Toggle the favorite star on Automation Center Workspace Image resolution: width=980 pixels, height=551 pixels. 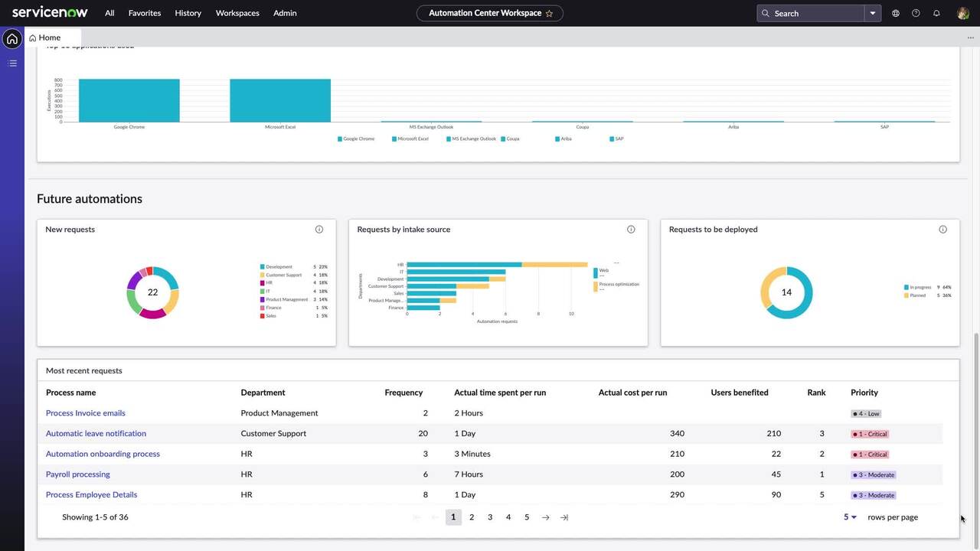coord(549,13)
